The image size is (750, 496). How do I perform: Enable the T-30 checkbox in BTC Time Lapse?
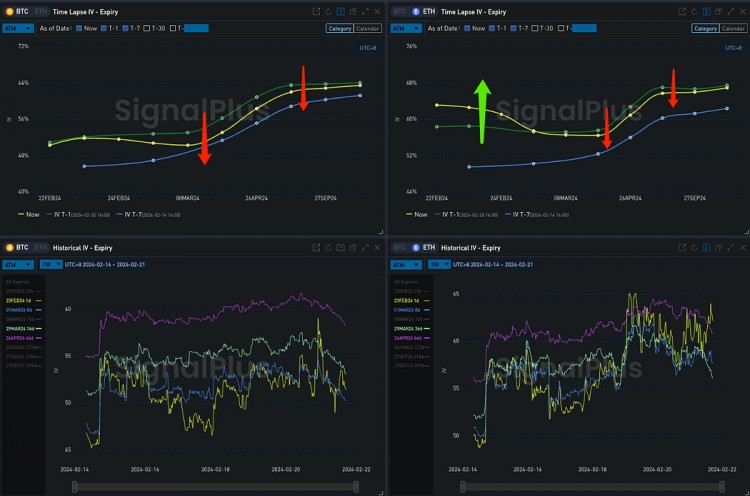(x=147, y=28)
